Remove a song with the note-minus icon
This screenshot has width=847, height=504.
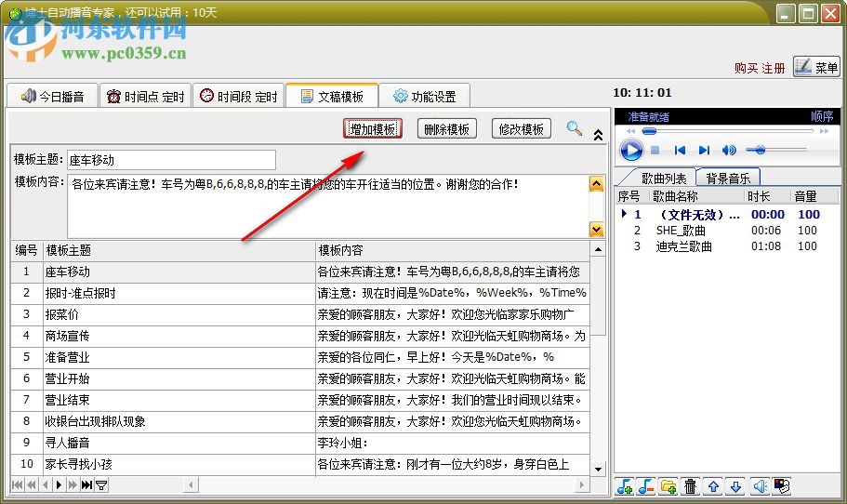[x=646, y=486]
